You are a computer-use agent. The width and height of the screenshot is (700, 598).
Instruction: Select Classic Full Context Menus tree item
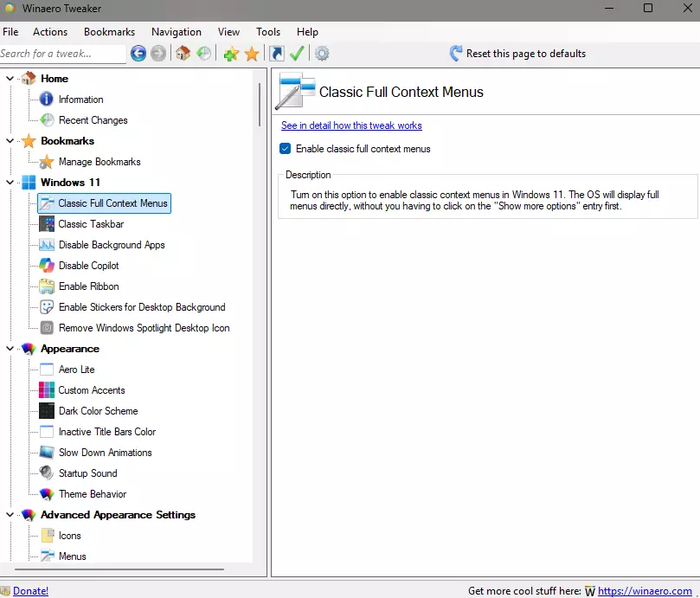coord(104,203)
